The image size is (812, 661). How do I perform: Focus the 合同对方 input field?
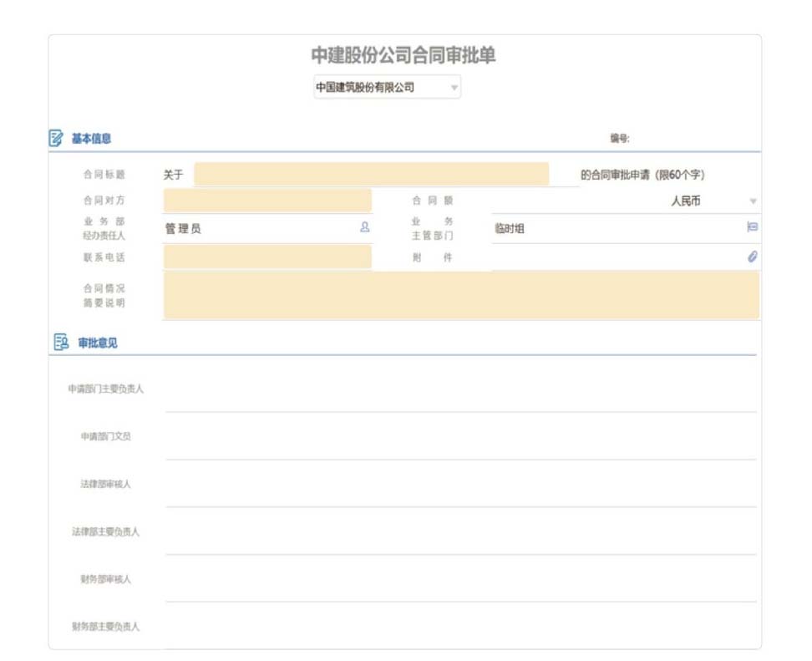(x=267, y=201)
